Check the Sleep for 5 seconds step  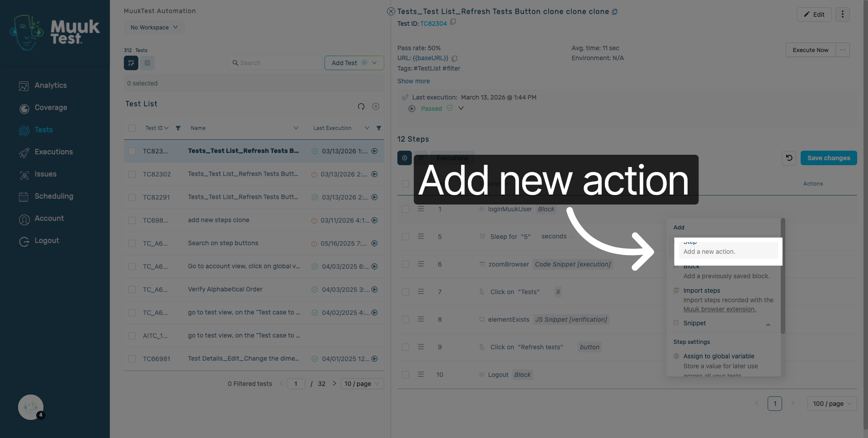click(x=406, y=237)
